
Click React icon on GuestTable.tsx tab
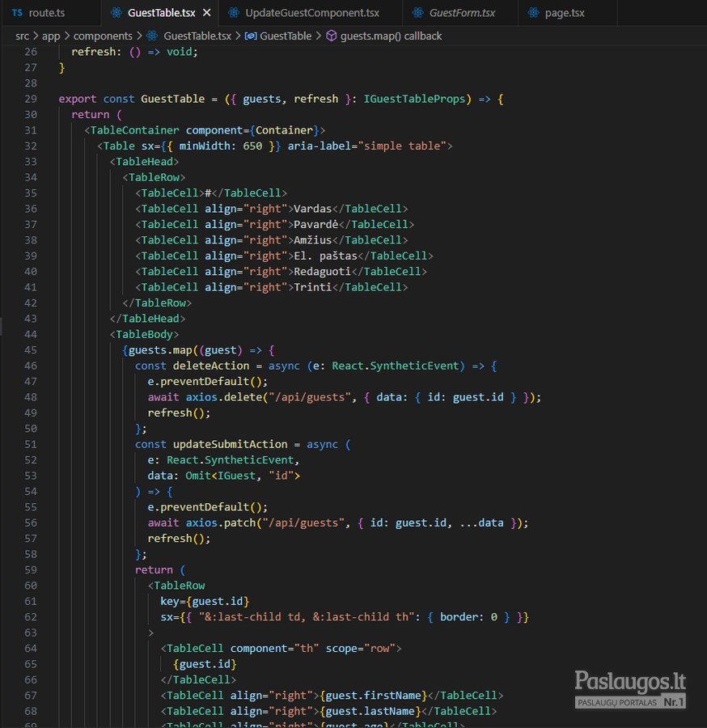(116, 12)
